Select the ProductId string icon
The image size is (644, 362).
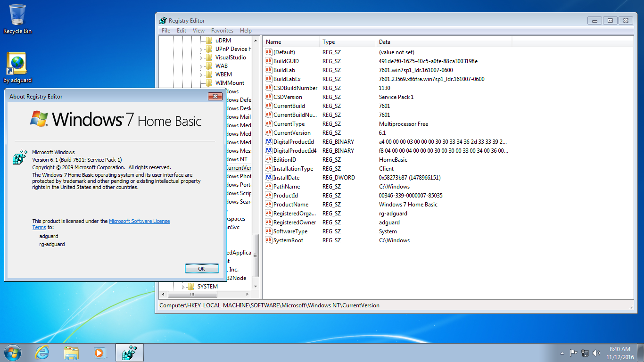(x=269, y=196)
